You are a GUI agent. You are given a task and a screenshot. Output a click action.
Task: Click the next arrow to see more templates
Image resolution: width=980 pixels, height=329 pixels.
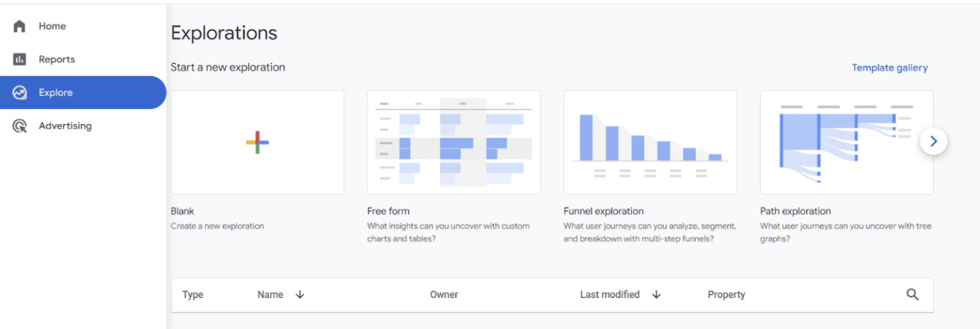click(933, 142)
